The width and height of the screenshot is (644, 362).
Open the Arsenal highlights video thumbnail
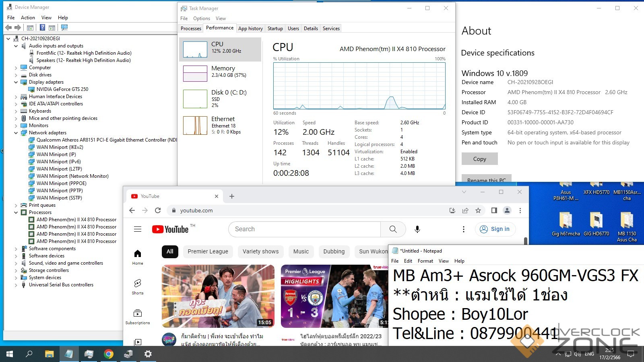pyautogui.click(x=334, y=296)
